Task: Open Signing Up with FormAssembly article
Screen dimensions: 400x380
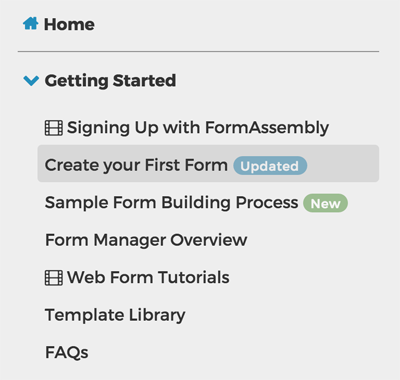Action: 198,128
